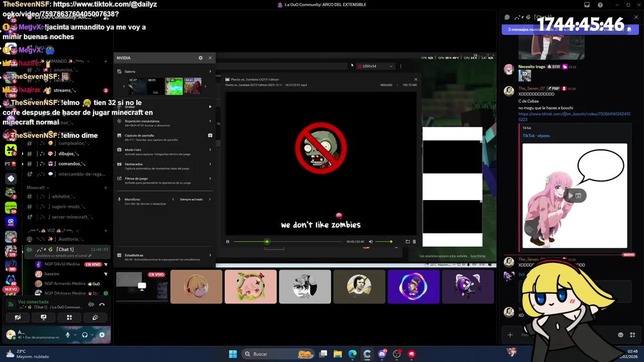Open NVIDIA overlay settings gear
This screenshot has height=362, width=644.
(200, 58)
